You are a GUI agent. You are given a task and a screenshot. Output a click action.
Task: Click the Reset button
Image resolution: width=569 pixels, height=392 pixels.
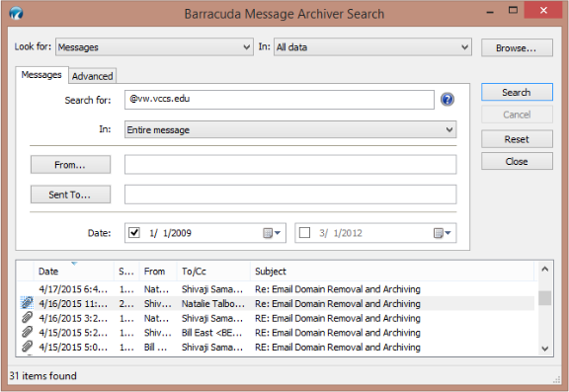[x=517, y=139]
